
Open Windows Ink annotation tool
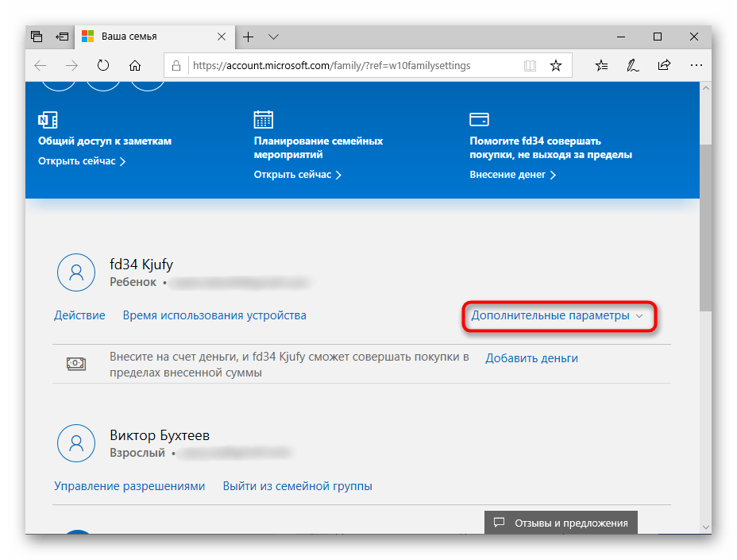point(632,65)
